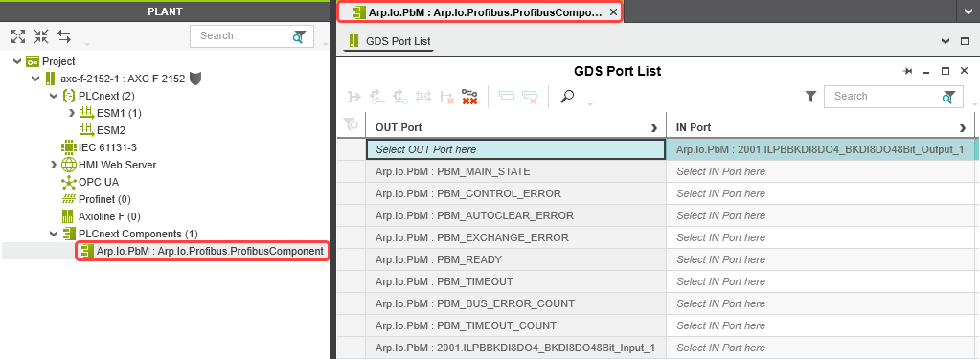Screen dimensions: 980x359
Task: Click the PBM_READY OUT port cell
Action: pyautogui.click(x=515, y=259)
